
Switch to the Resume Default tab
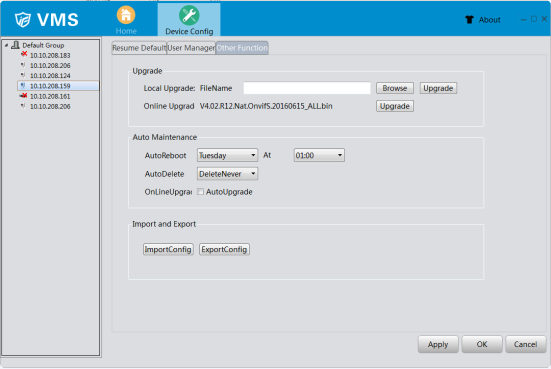139,48
